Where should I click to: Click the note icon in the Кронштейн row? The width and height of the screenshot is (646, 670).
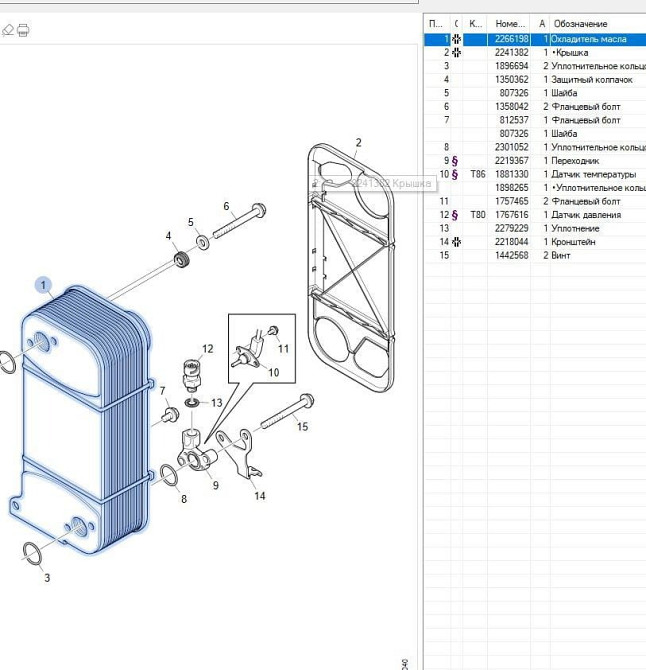pyautogui.click(x=456, y=242)
